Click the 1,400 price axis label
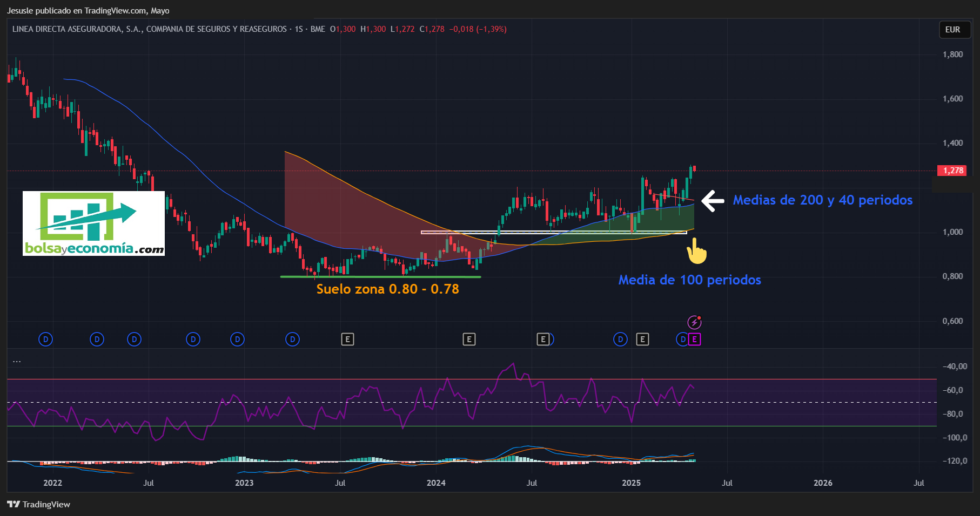The height and width of the screenshot is (516, 980). click(952, 143)
